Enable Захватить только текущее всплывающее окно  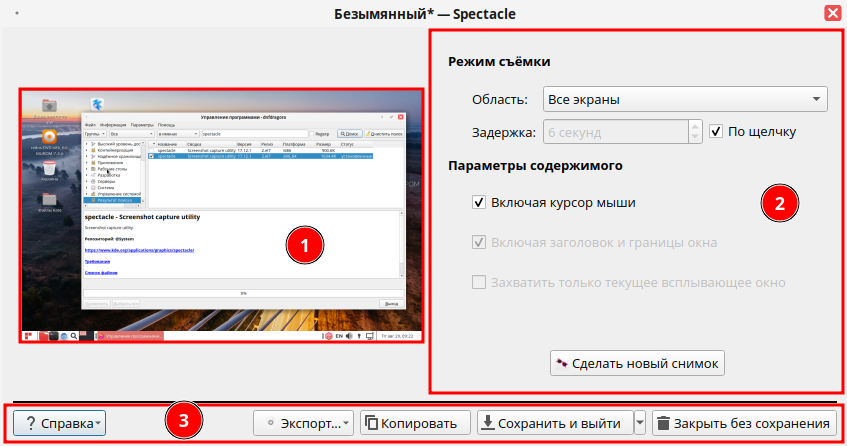coord(479,282)
